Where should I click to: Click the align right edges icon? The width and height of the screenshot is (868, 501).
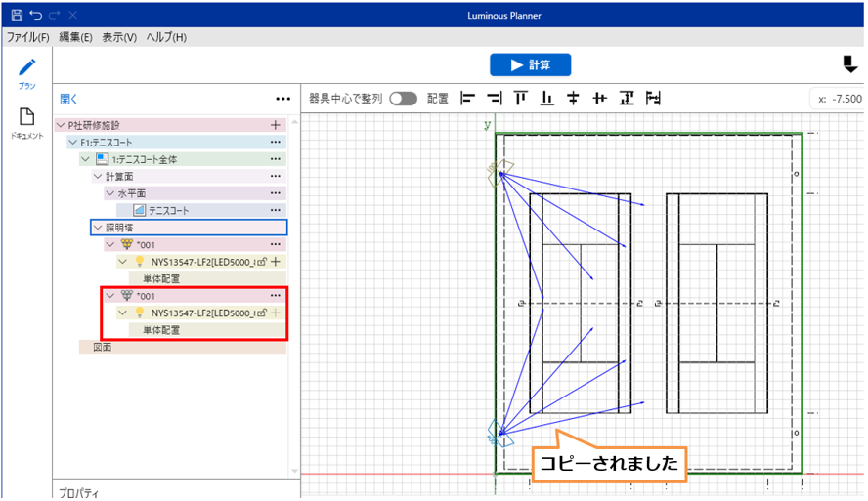(x=495, y=99)
